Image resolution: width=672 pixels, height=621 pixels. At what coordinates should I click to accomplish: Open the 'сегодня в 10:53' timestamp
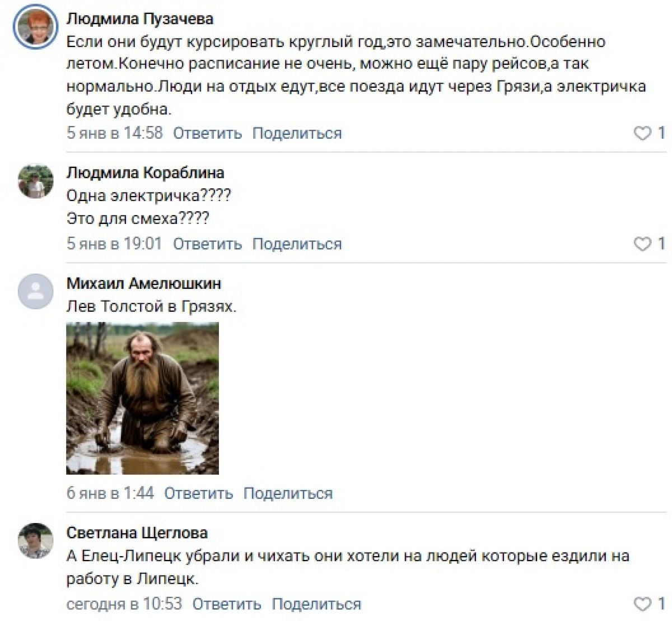[x=124, y=604]
